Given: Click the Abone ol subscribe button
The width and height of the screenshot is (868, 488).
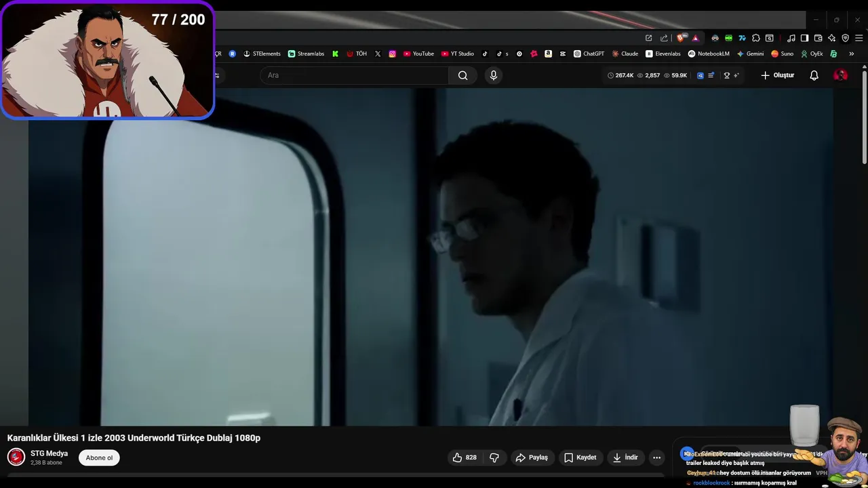Looking at the screenshot, I should point(99,457).
